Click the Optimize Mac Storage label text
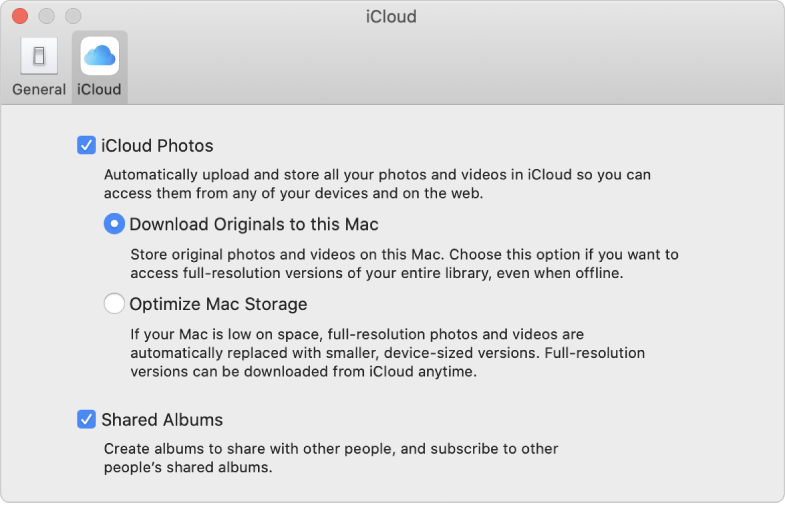The height and width of the screenshot is (505, 785). [x=218, y=304]
